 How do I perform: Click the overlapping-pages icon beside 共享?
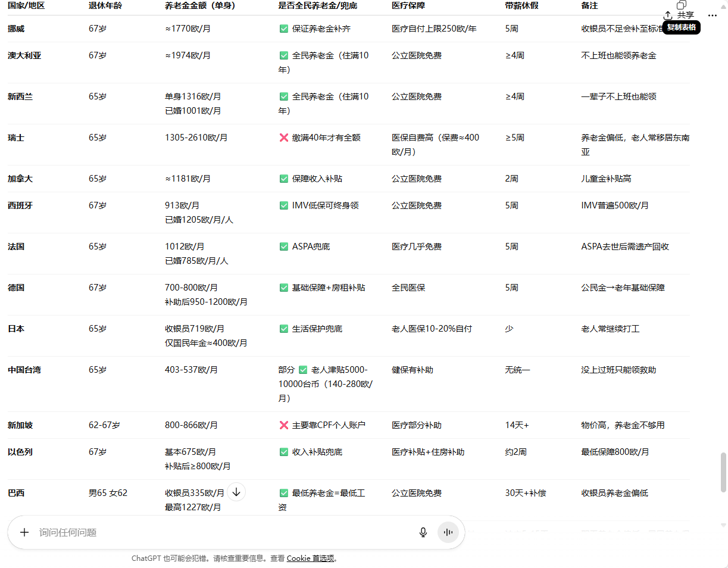pos(680,5)
